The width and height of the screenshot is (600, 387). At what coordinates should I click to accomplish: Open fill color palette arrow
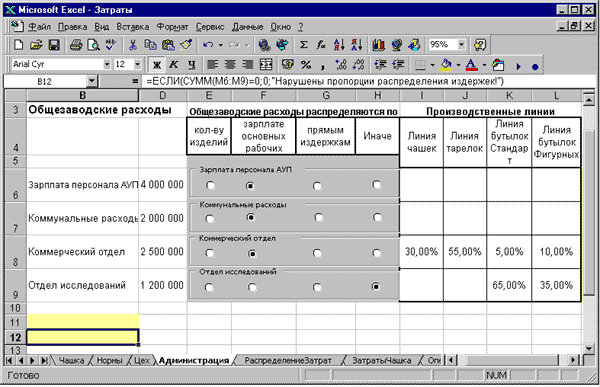(458, 65)
